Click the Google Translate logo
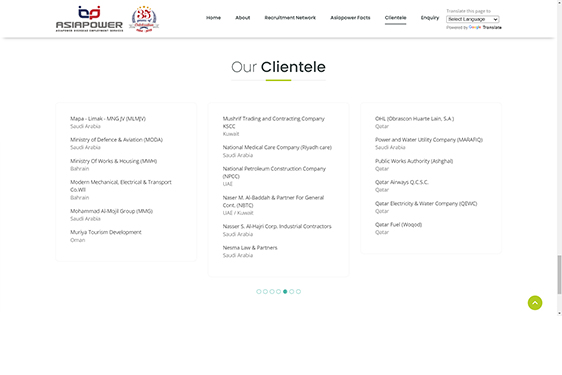The image size is (562, 375). [475, 27]
